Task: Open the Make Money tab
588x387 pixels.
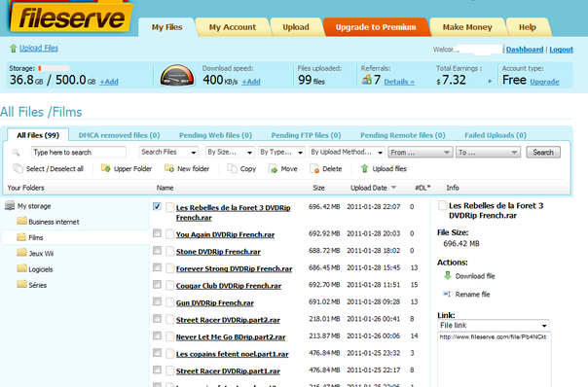Action: 467,27
